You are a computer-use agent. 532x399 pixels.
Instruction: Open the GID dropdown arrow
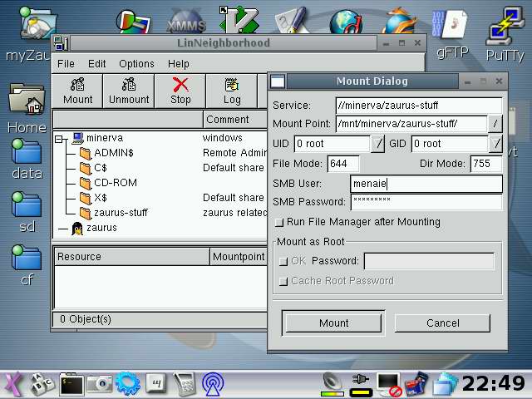pos(495,144)
